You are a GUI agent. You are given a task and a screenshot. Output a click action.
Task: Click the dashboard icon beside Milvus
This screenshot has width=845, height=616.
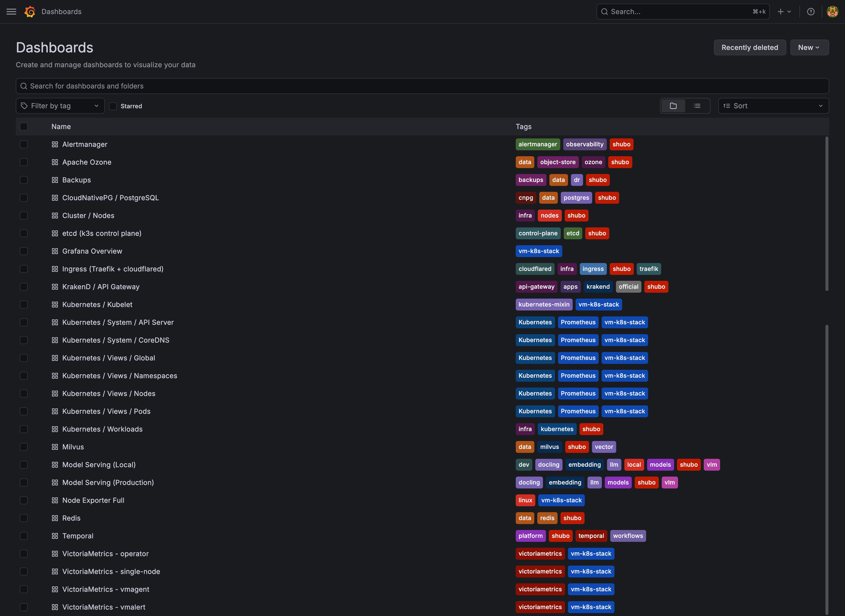pyautogui.click(x=55, y=447)
